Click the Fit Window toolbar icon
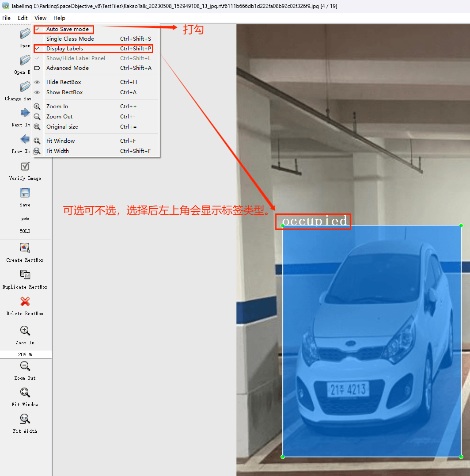The height and width of the screenshot is (476, 470). click(25, 392)
